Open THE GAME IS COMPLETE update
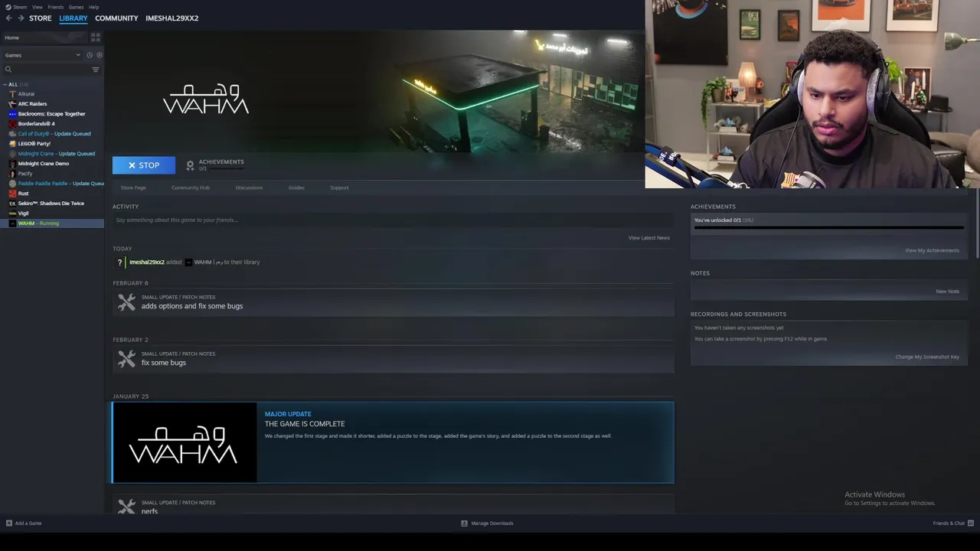 pos(305,424)
